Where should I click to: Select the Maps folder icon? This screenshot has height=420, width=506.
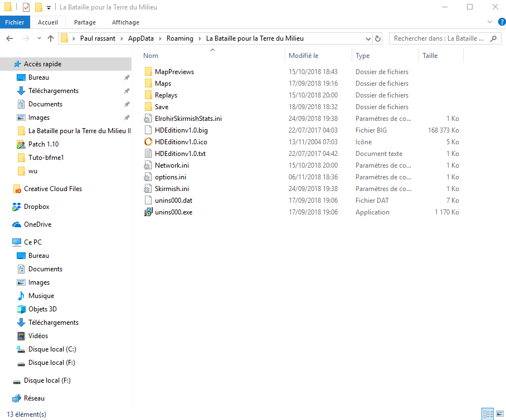point(148,83)
